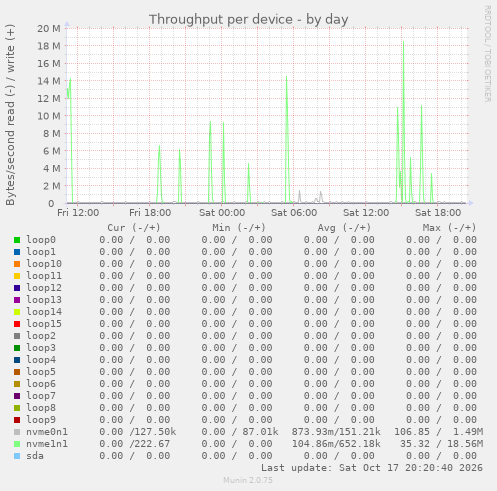Click the loop10 orange legend swatch
The height and width of the screenshot is (491, 497).
(17, 264)
